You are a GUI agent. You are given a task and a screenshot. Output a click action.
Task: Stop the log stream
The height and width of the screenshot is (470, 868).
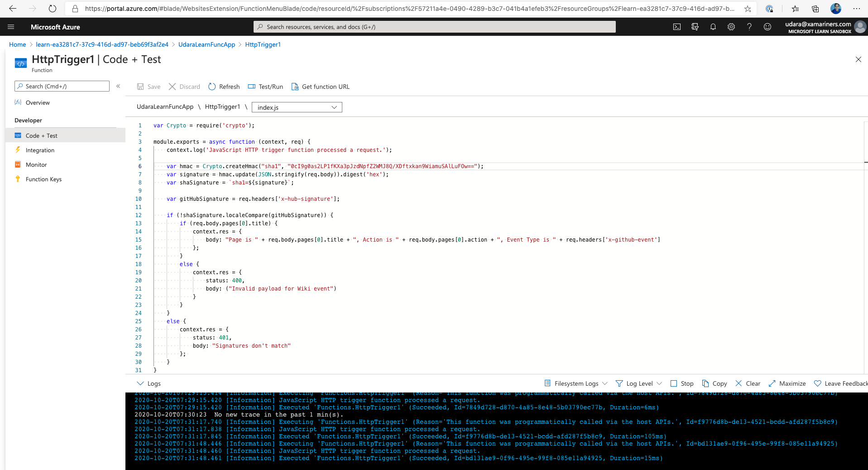[682, 383]
